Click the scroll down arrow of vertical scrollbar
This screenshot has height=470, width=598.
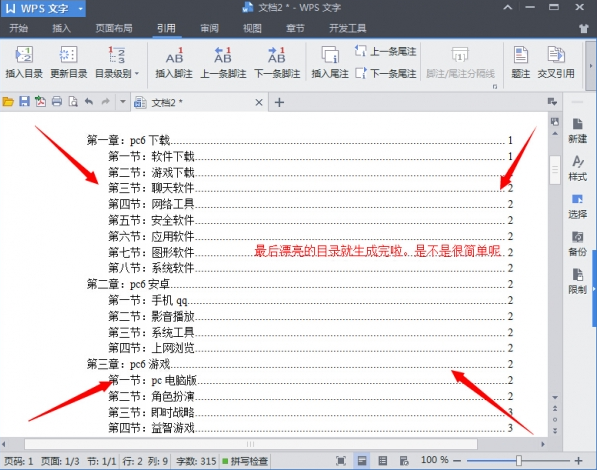click(x=555, y=398)
